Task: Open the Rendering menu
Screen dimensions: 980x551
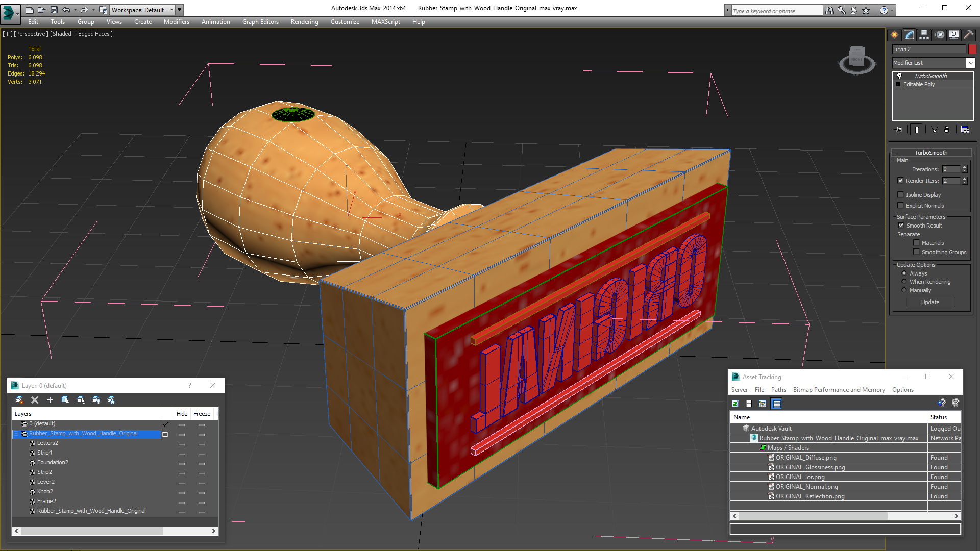Action: (304, 22)
